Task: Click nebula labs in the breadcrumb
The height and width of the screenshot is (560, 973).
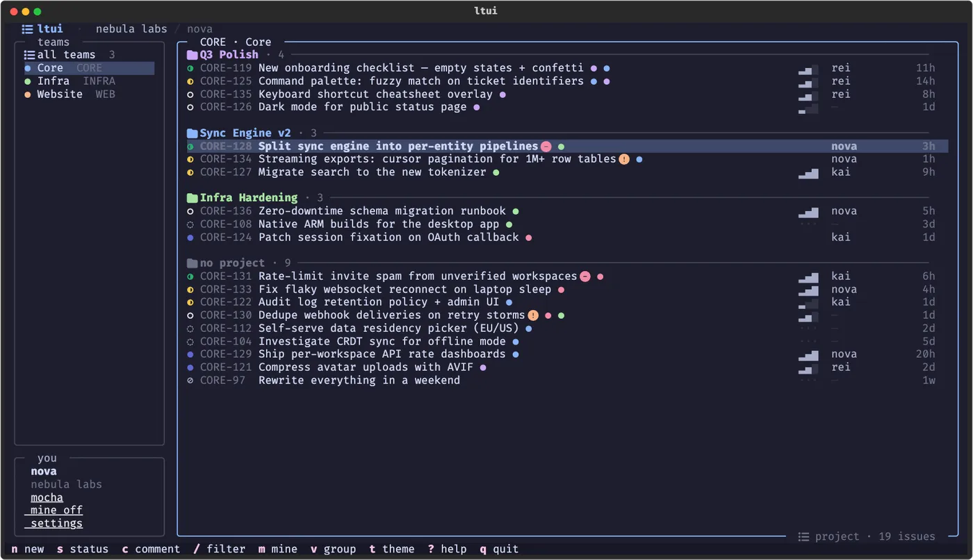Action: coord(131,29)
